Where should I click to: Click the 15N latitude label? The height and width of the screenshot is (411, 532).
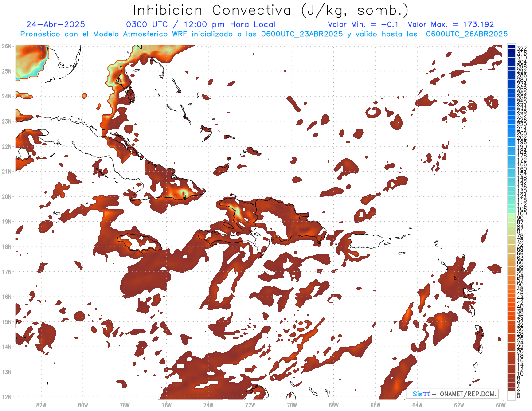pos(7,321)
